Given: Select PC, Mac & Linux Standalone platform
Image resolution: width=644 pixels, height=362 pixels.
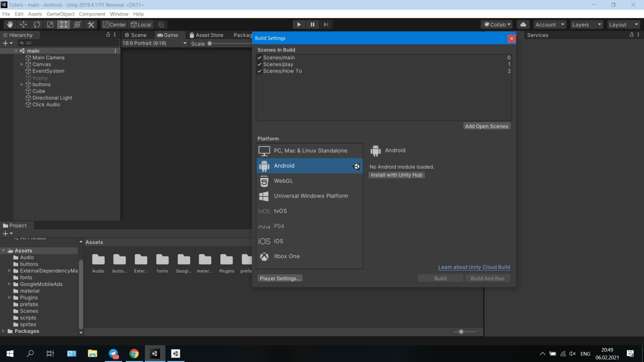Looking at the screenshot, I should [309, 151].
